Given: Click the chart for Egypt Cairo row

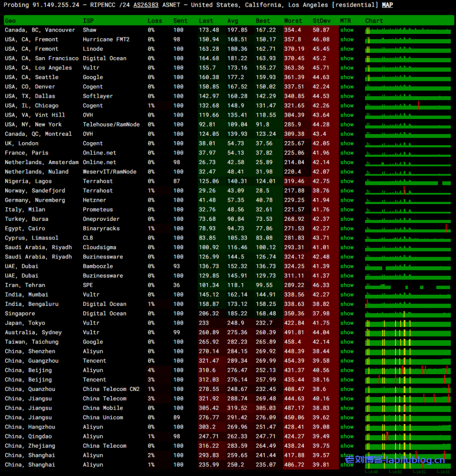Looking at the screenshot, I should coord(408,229).
